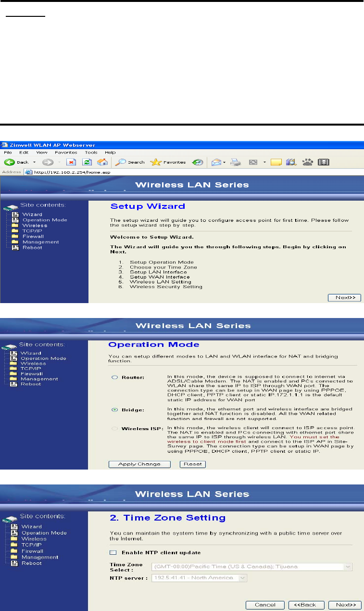Click the paw-print Messenger toolbar icon

(308, 162)
